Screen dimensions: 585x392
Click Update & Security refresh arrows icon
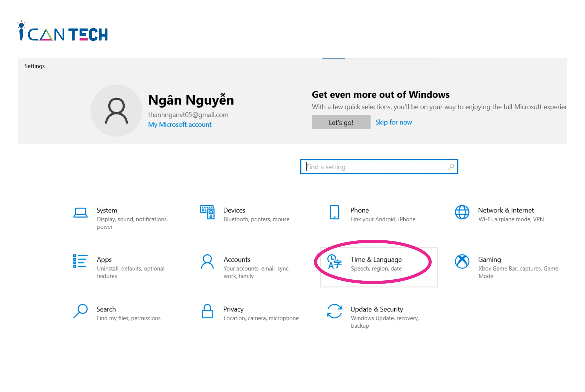[x=334, y=311]
